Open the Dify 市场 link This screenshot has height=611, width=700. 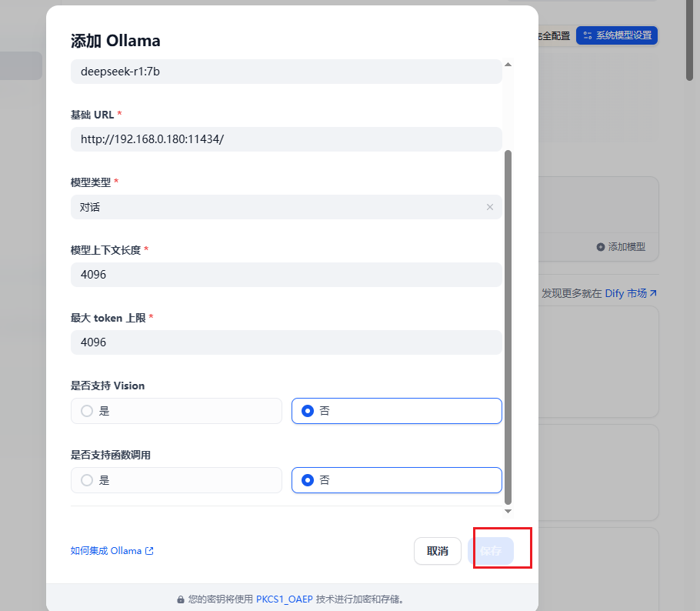pos(626,293)
